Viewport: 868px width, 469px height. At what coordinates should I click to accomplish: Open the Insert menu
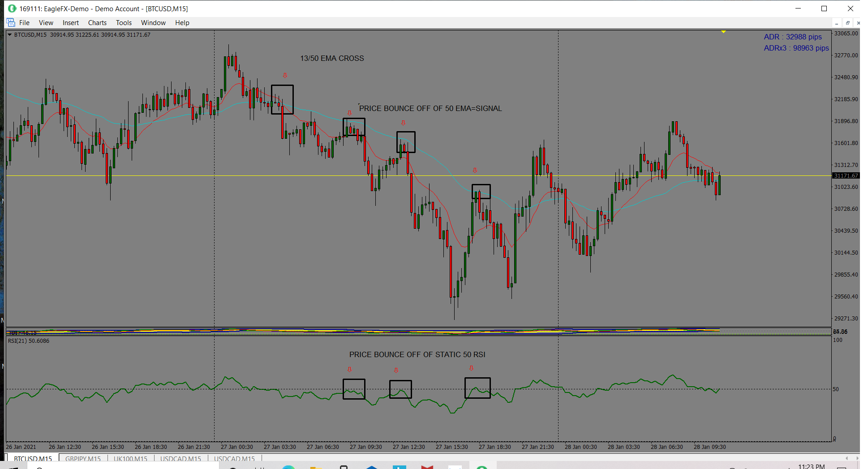[70, 22]
